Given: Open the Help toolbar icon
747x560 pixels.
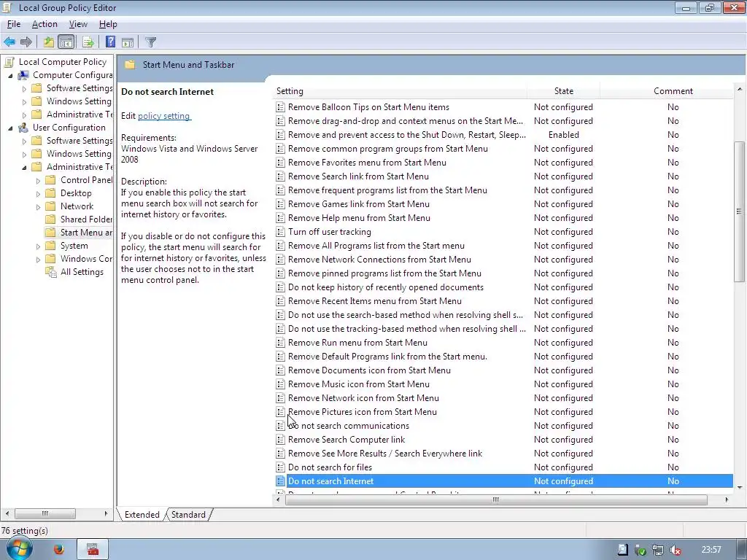Looking at the screenshot, I should [111, 42].
